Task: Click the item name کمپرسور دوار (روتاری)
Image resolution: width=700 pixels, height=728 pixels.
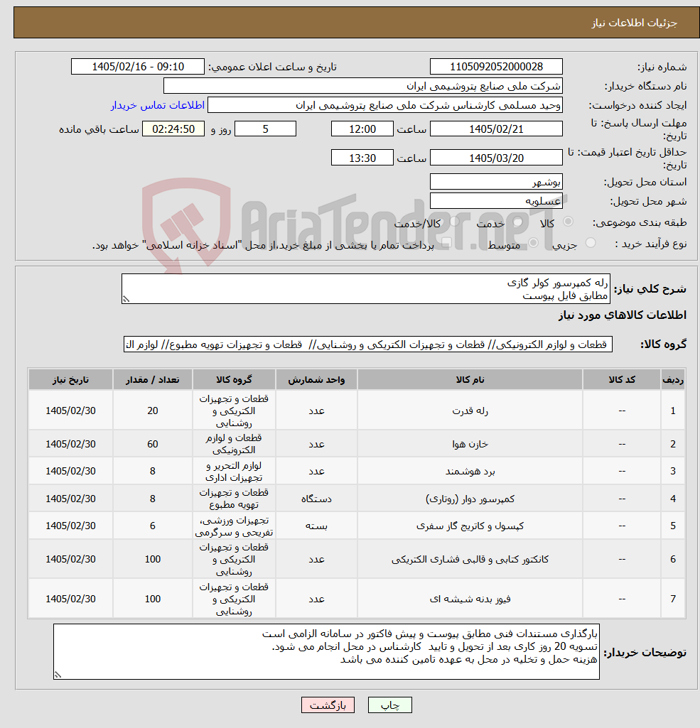Action: [x=470, y=499]
